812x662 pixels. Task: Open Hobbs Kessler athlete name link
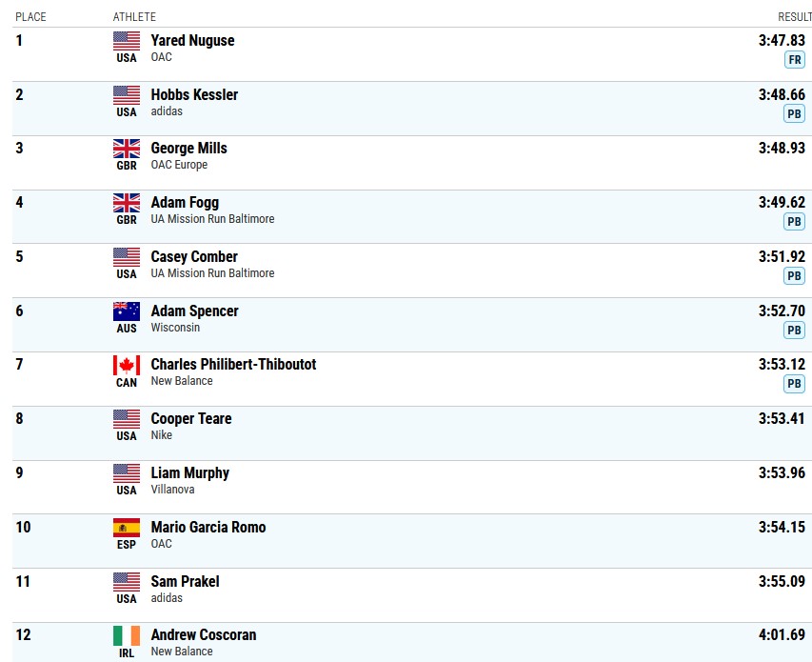(x=194, y=95)
